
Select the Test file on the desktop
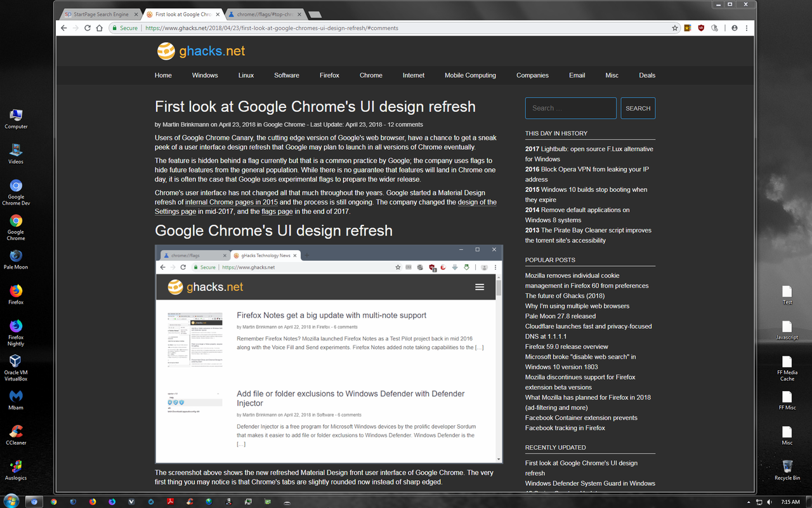pos(787,295)
